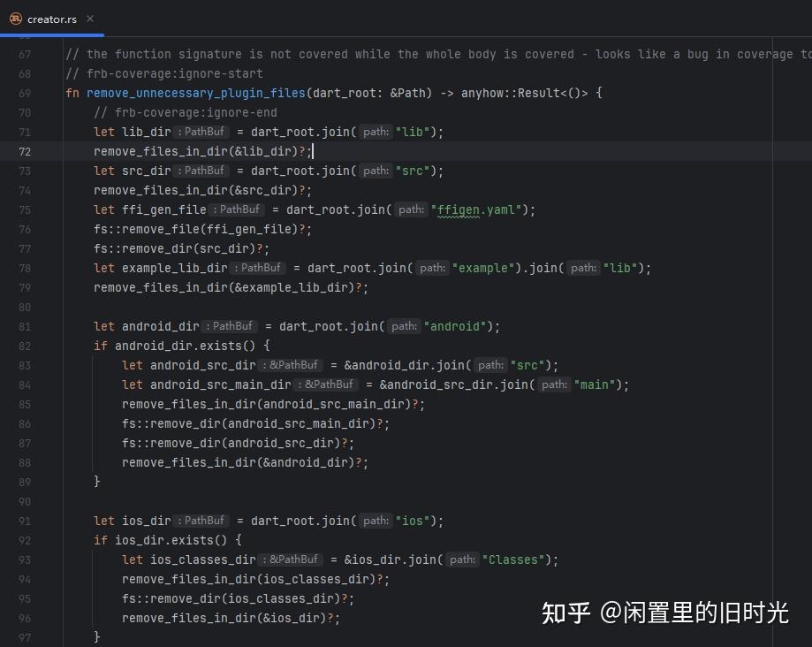Click the PathBuf inlay hint beside ios_dir
Image resolution: width=812 pixels, height=647 pixels.
pyautogui.click(x=201, y=521)
